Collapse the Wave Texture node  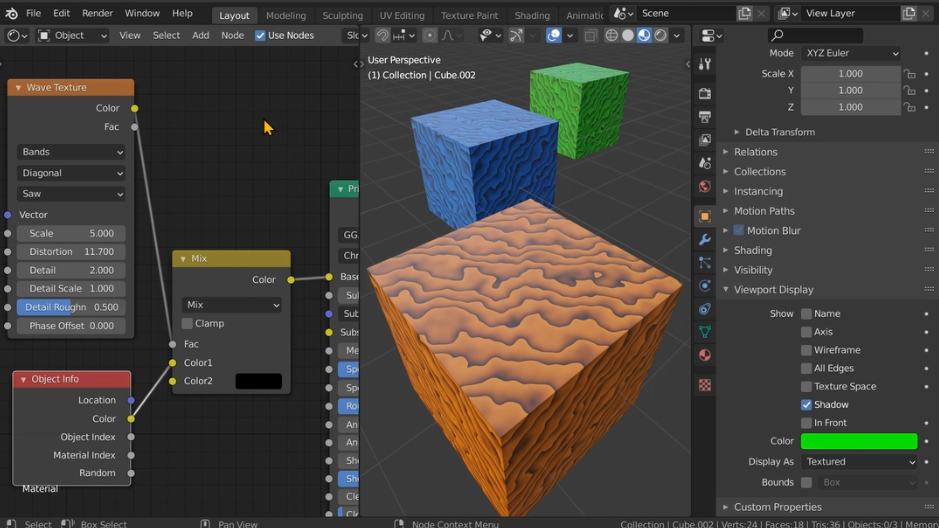[x=19, y=87]
